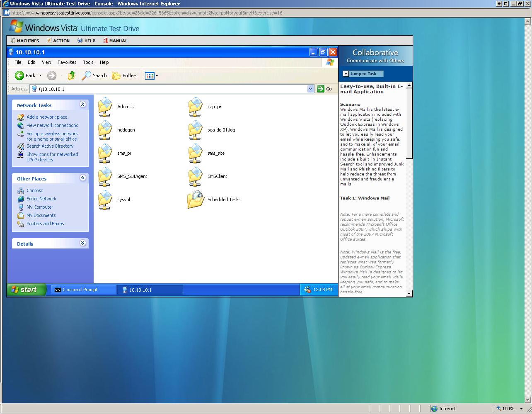The image size is (532, 414).
Task: Click the Internet zone status icon
Action: (434, 409)
